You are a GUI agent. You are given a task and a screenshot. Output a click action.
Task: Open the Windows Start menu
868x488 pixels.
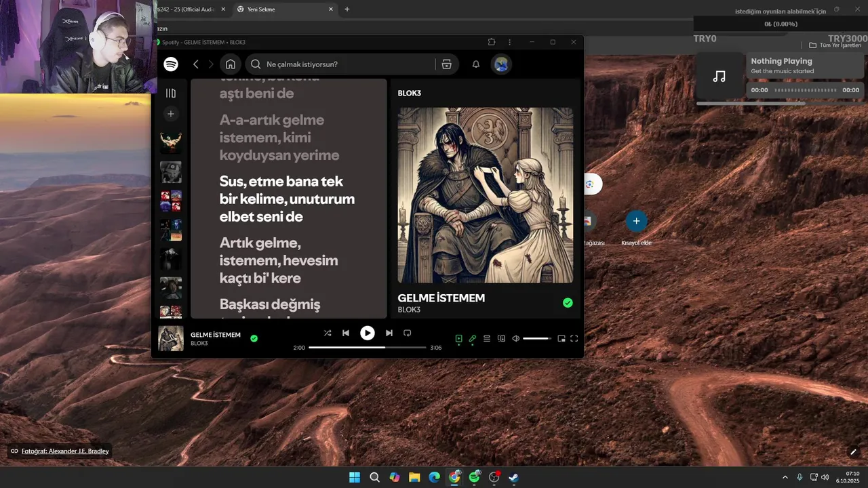coord(355,477)
